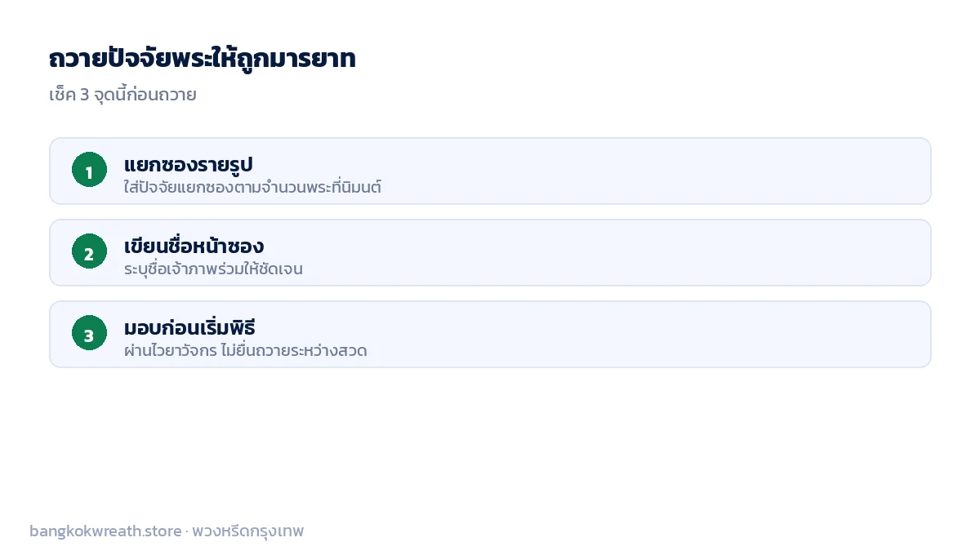
Task: Click the main title ถวายปัจจัยพระให้ถูกมารยาท
Action: pos(202,59)
